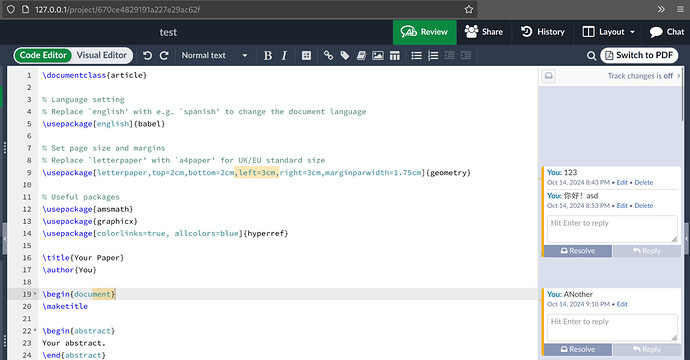690x360 pixels.
Task: Place cursor on line 1 \documentclass{article}
Action: [94, 75]
